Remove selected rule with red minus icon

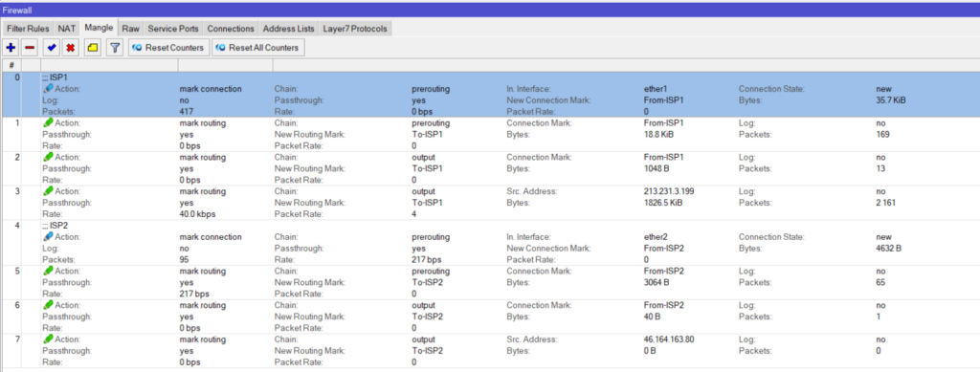click(30, 48)
